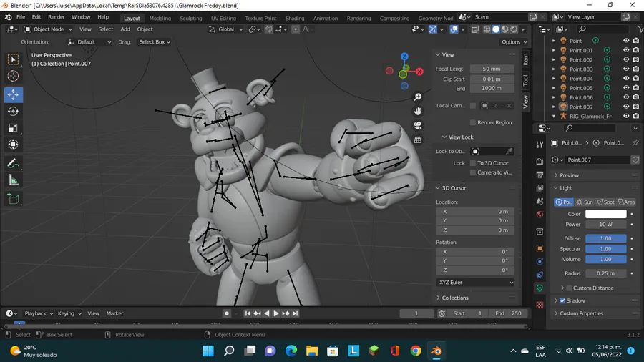Open the World properties tab icon
The height and width of the screenshot is (362, 644).
[540, 215]
